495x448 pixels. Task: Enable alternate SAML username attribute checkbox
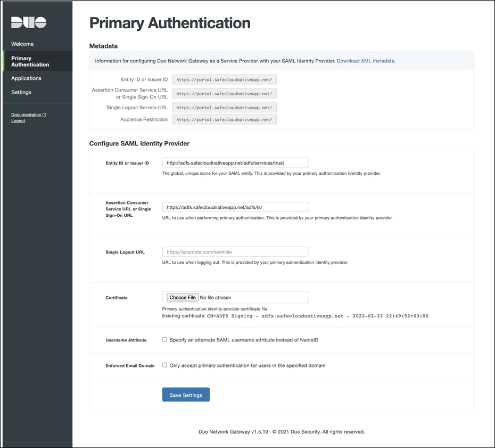165,339
